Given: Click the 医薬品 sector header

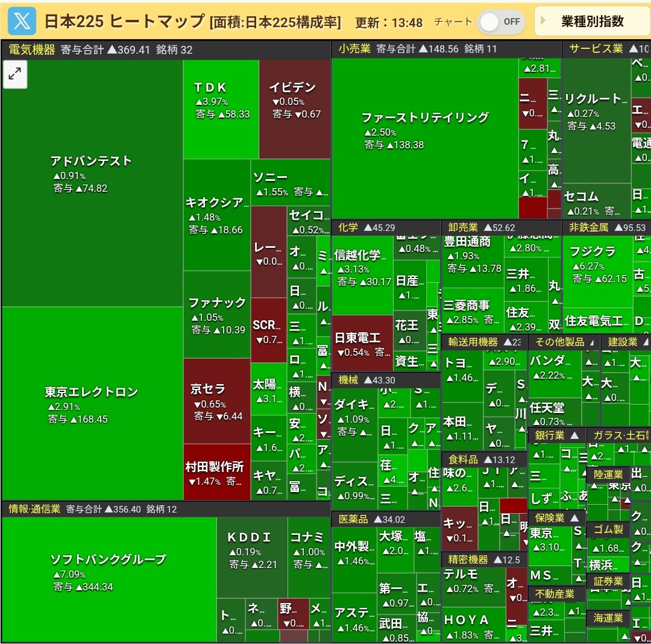Looking at the screenshot, I should click(x=386, y=519).
